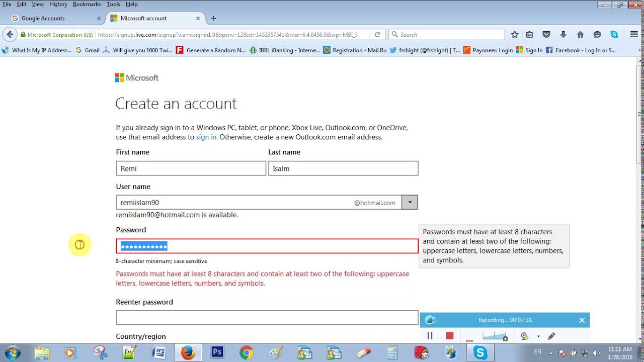Viewport: 644px width, 362px height.
Task: Click the Firefox Search box
Action: point(447,35)
